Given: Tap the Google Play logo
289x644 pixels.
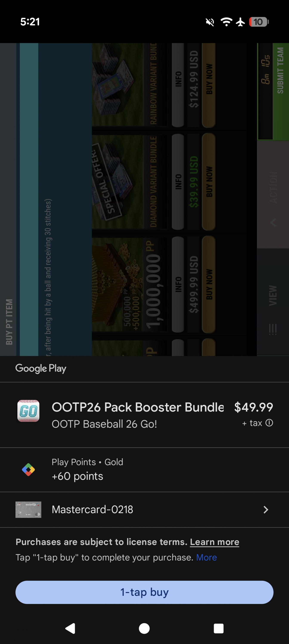Looking at the screenshot, I should pyautogui.click(x=41, y=369).
